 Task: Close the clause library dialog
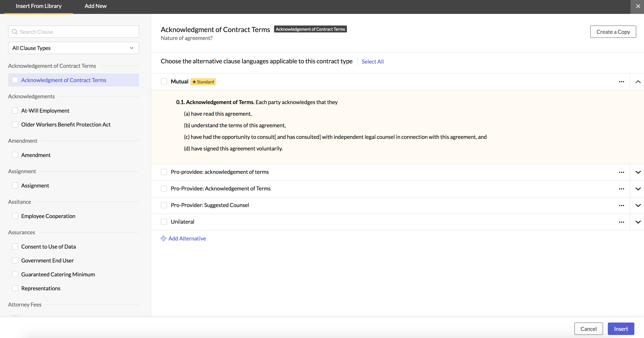click(x=638, y=6)
